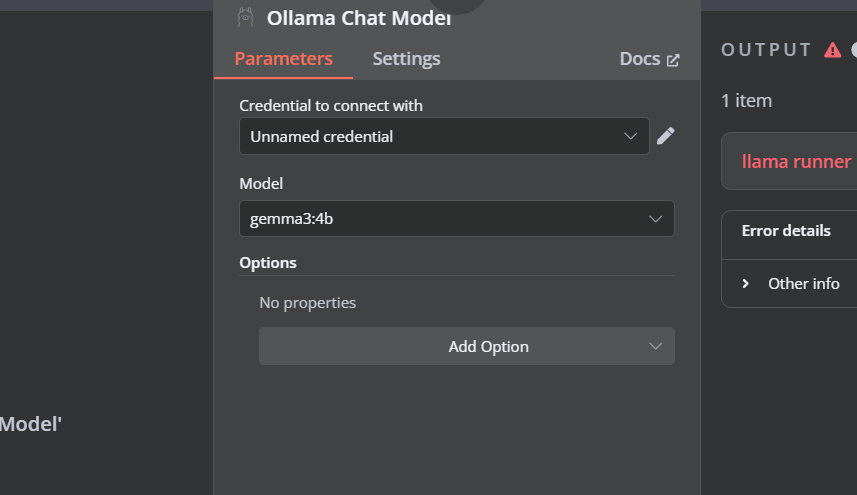Click the Error details heading
Screen dimensions: 857x495
(786, 231)
